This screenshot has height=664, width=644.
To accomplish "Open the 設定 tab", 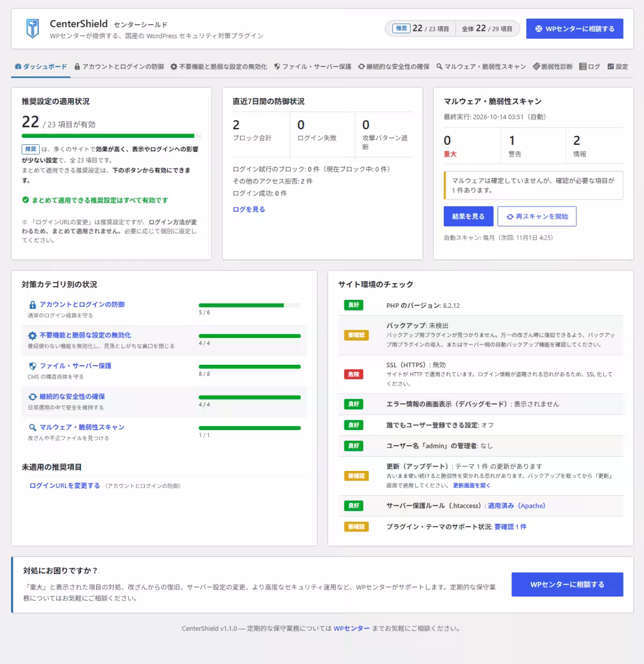I will point(618,67).
